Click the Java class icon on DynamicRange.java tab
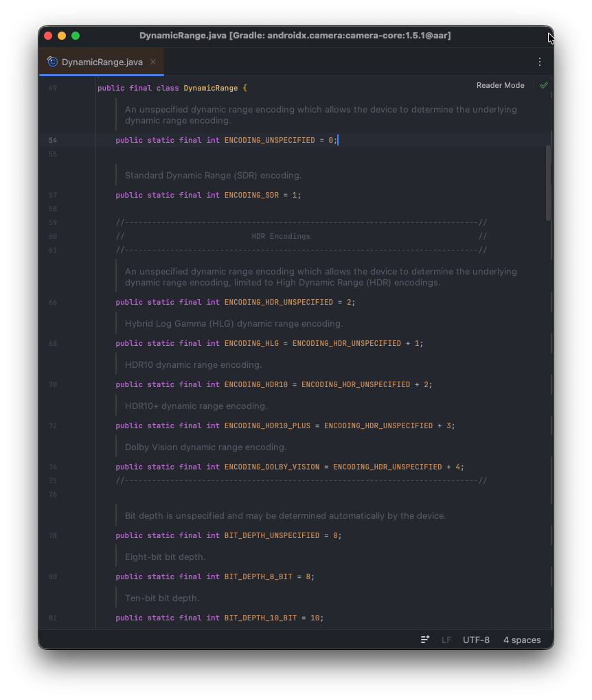Screen dimensions: 592x700 pos(52,62)
